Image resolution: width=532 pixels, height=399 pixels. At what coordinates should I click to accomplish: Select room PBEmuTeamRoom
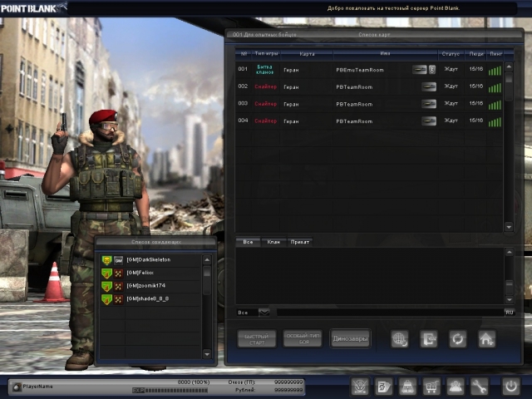(360, 70)
